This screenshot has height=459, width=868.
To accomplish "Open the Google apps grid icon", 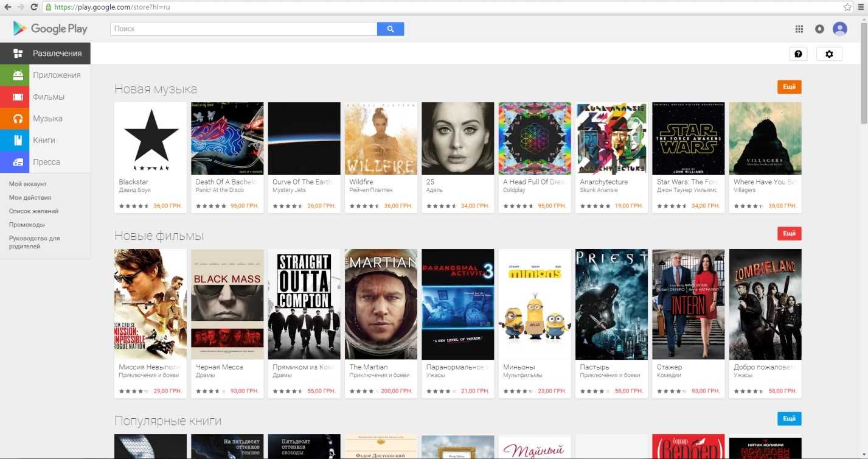I will 799,29.
